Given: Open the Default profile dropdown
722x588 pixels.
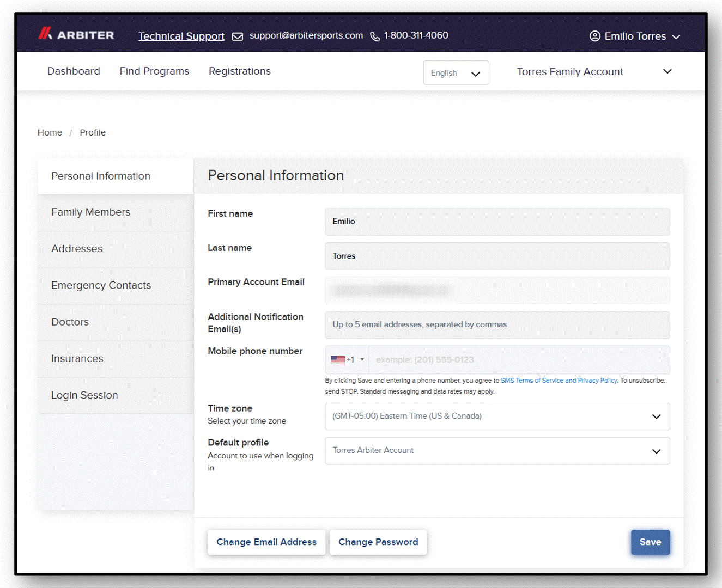Looking at the screenshot, I should click(x=497, y=451).
